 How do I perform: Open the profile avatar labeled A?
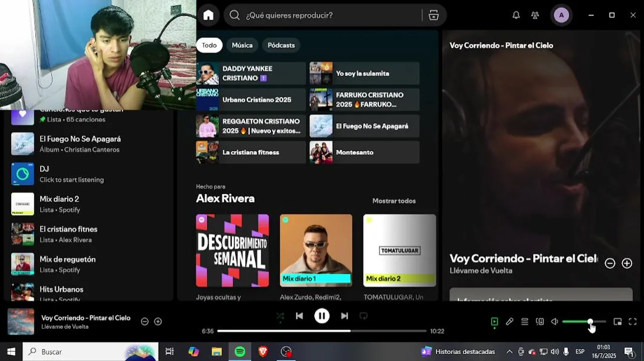(561, 15)
